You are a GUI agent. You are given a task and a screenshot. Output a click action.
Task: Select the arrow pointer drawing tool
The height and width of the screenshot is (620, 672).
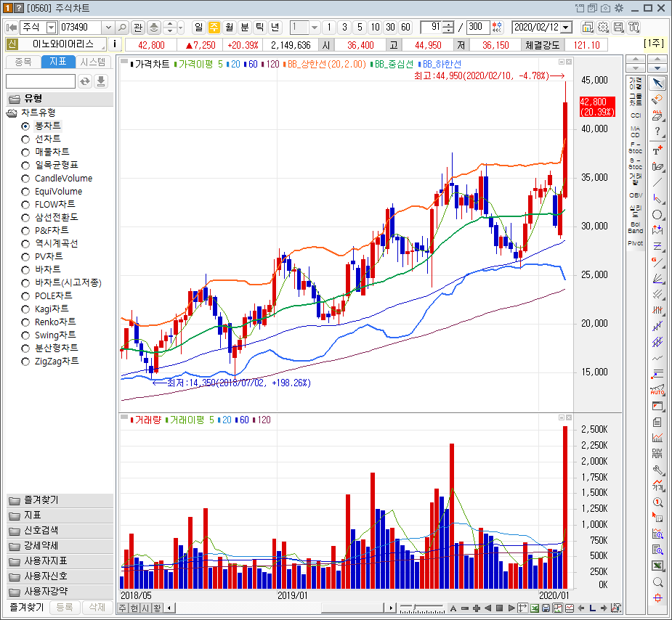click(x=657, y=83)
